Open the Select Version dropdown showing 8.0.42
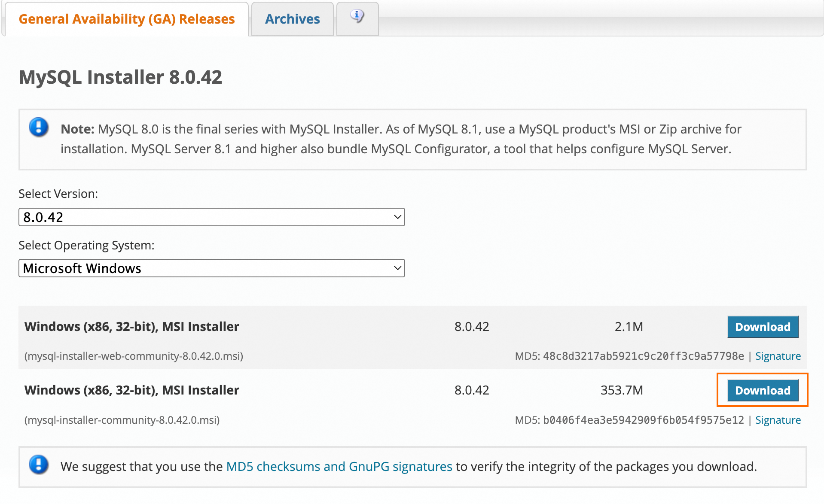This screenshot has width=824, height=504. (x=211, y=217)
